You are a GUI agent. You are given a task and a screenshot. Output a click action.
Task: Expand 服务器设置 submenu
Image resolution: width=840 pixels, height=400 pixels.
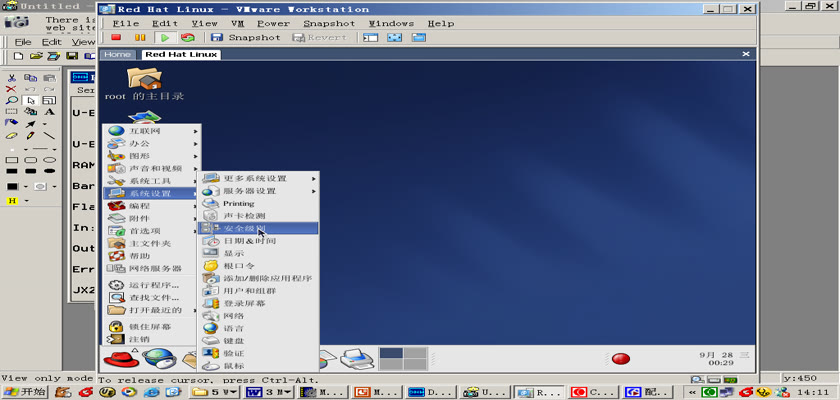[x=259, y=191]
